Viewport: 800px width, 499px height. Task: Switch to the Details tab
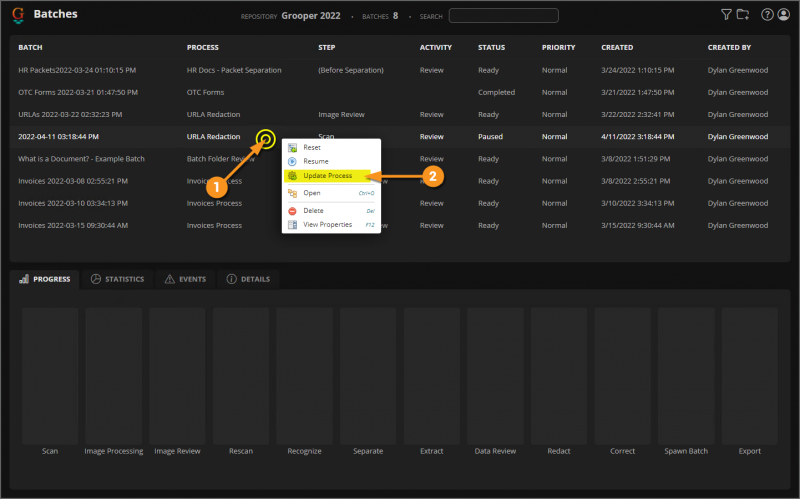(x=248, y=279)
